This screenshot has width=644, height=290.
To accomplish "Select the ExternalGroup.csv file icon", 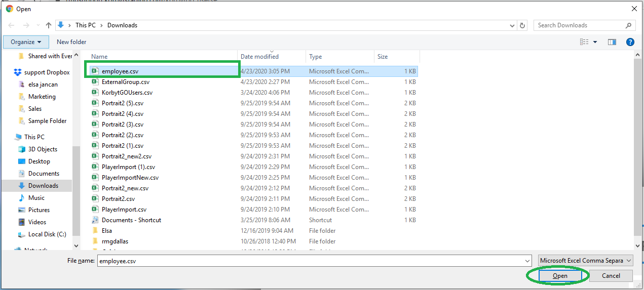I will coord(95,82).
